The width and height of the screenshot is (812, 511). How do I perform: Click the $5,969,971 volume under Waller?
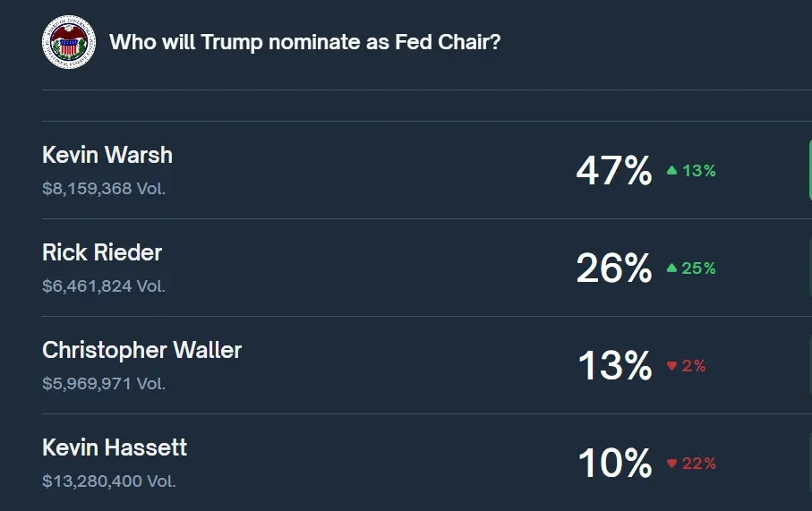coord(104,384)
